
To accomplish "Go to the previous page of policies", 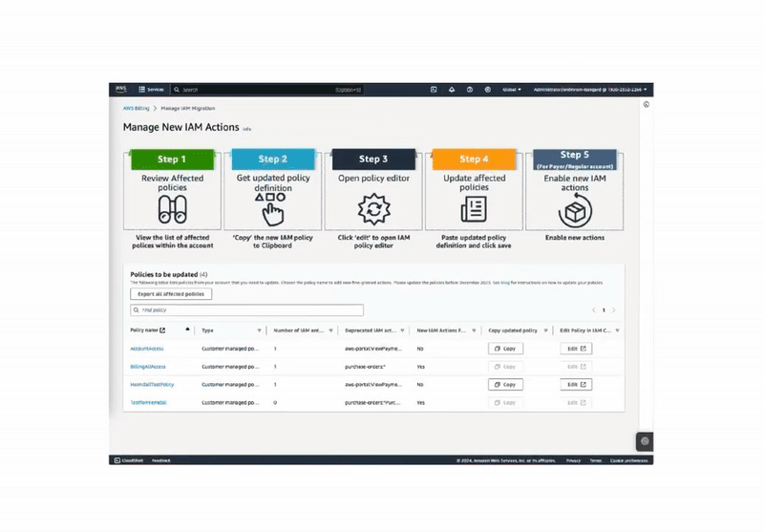I will [x=593, y=309].
